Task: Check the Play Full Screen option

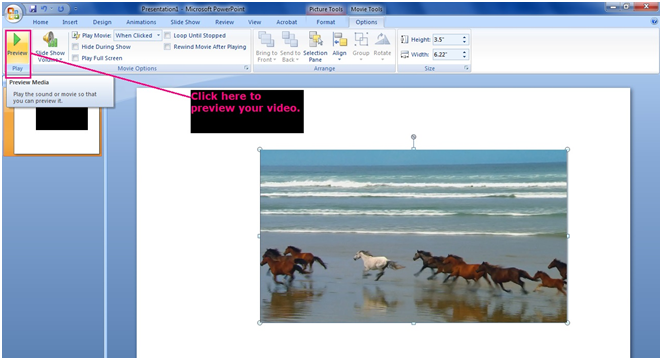Action: (76, 58)
